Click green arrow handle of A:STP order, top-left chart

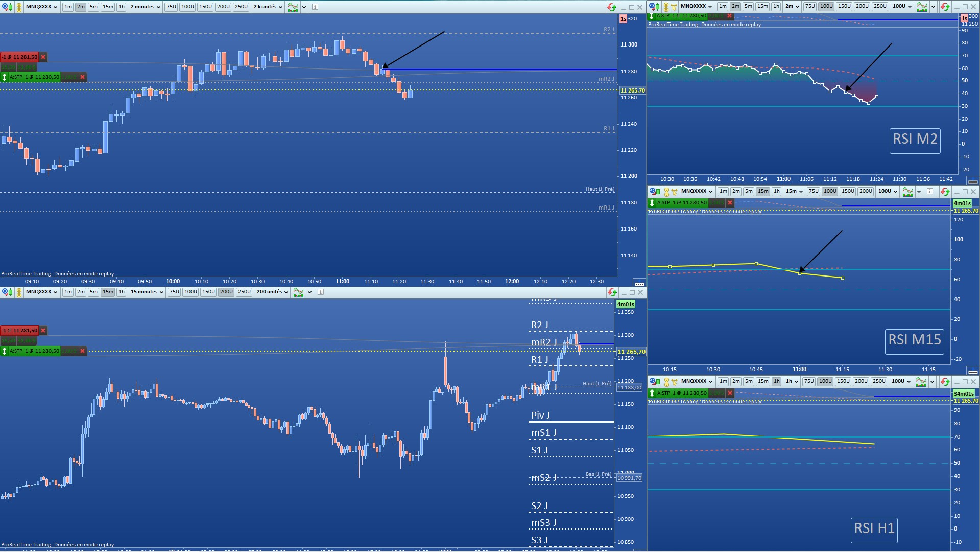click(5, 77)
